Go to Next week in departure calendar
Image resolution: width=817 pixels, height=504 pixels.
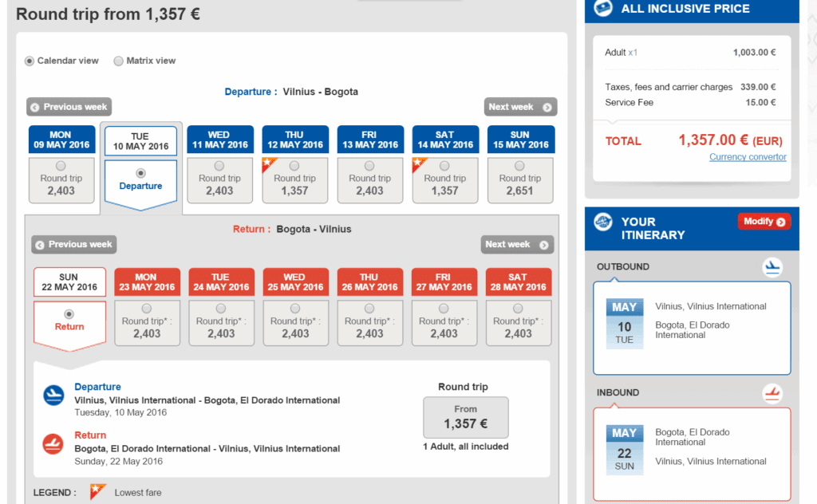[520, 107]
